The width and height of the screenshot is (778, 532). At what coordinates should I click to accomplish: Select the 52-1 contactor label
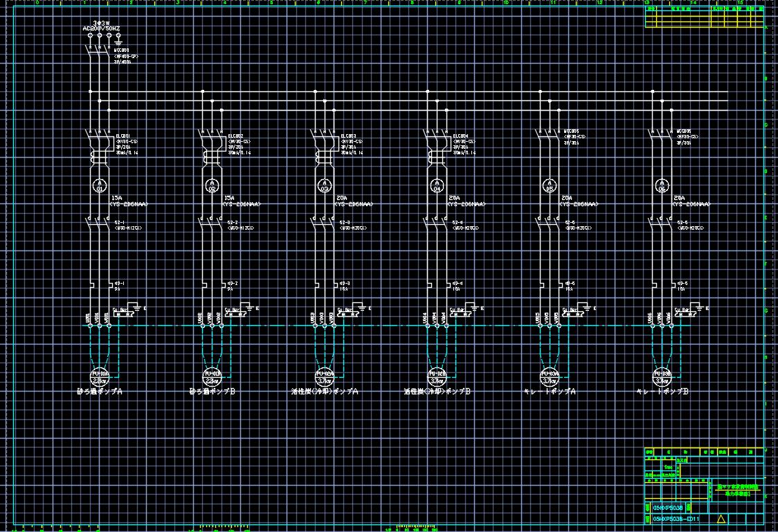click(119, 222)
